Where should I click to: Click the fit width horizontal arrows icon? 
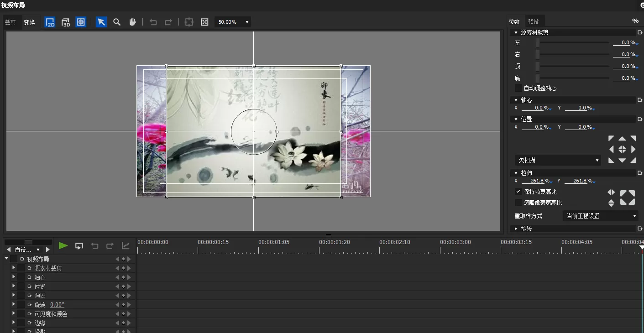[611, 193]
